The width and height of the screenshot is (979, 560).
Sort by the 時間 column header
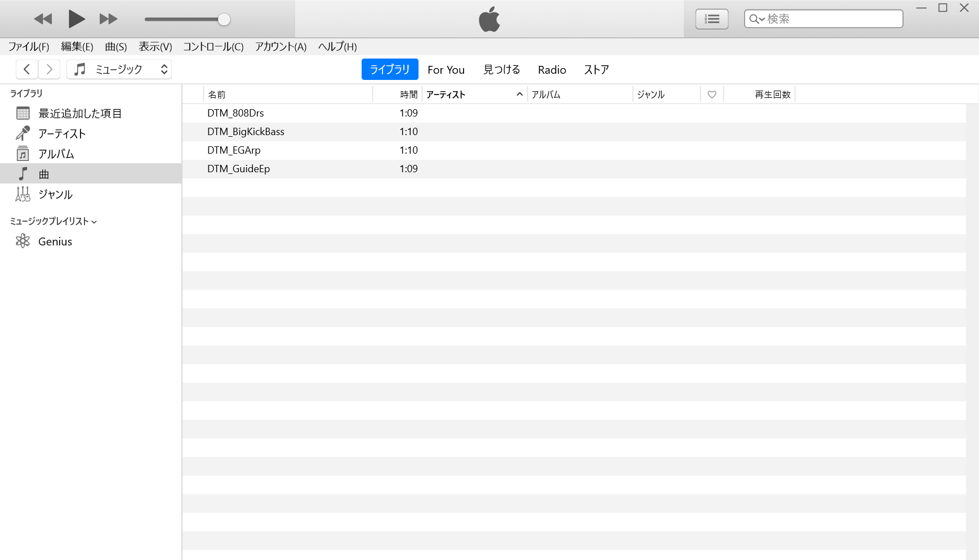point(398,95)
